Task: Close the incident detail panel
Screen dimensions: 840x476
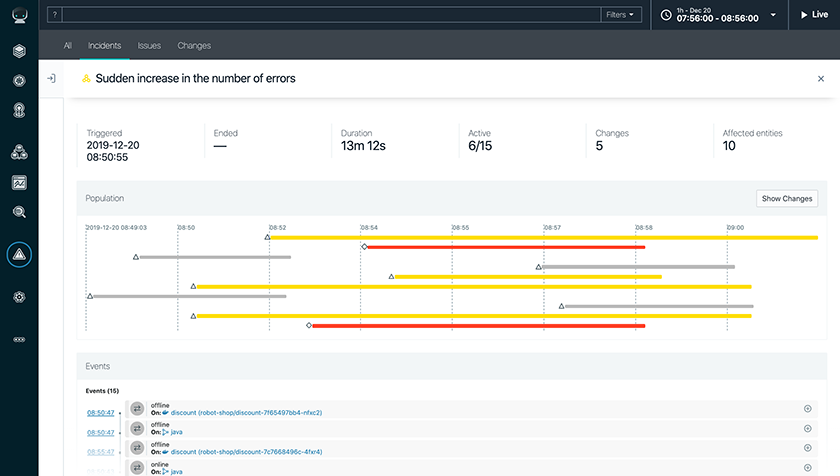Action: (821, 79)
